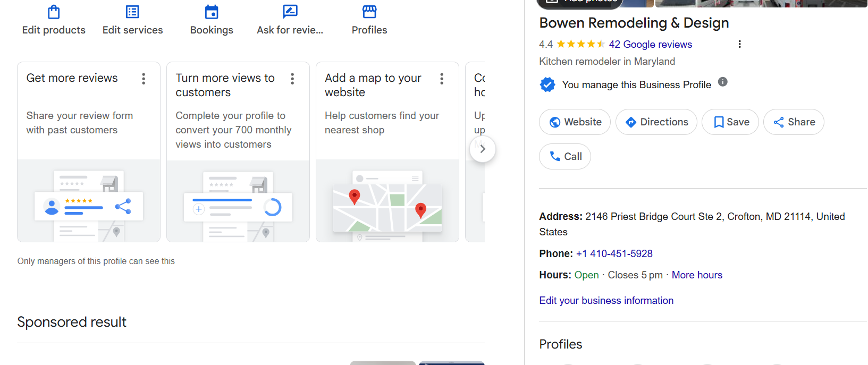The image size is (868, 365).
Task: Open Edit products shopping bag icon
Action: click(54, 12)
